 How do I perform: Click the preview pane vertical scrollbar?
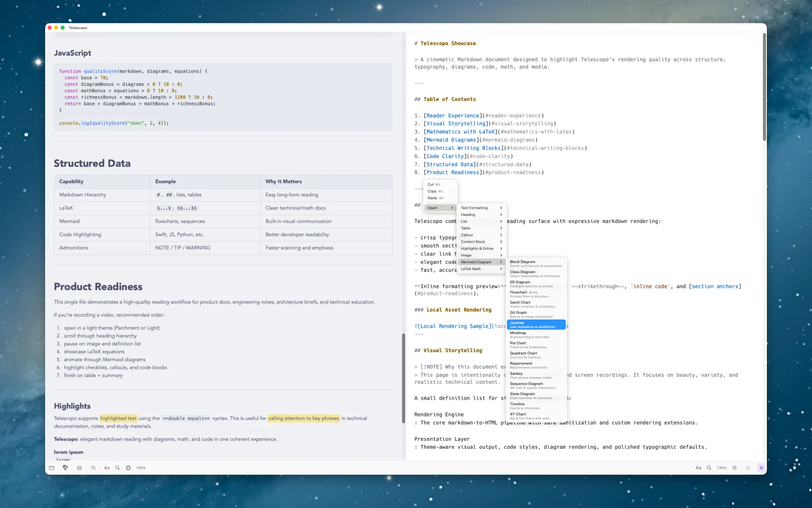tap(404, 378)
